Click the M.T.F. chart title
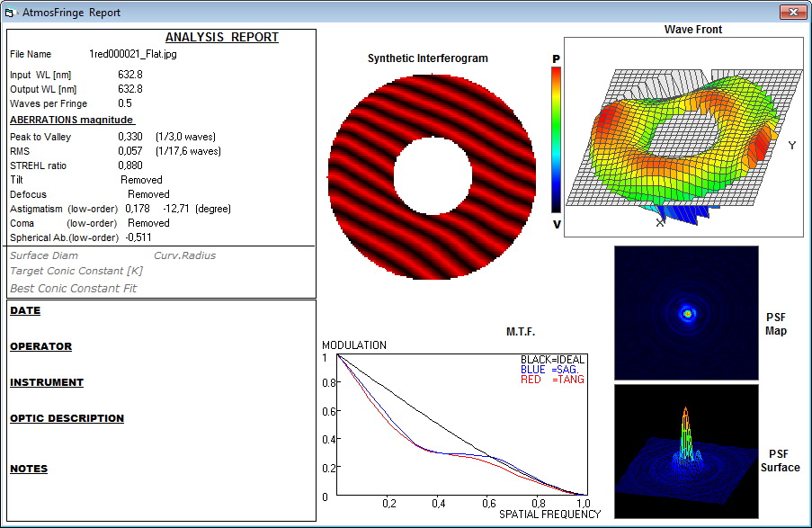812x528 pixels. 521,332
